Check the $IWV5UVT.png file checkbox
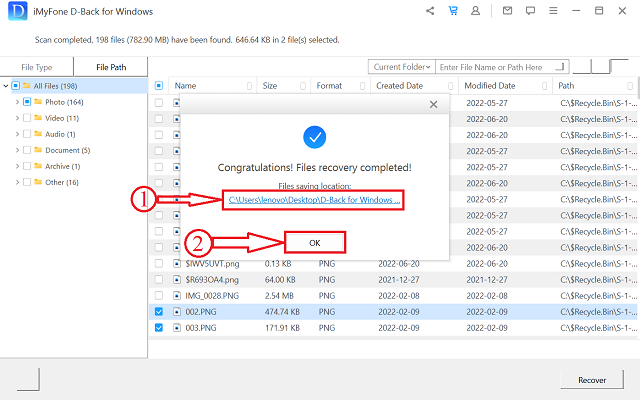Screen dimensions: 640x400 coord(159,264)
